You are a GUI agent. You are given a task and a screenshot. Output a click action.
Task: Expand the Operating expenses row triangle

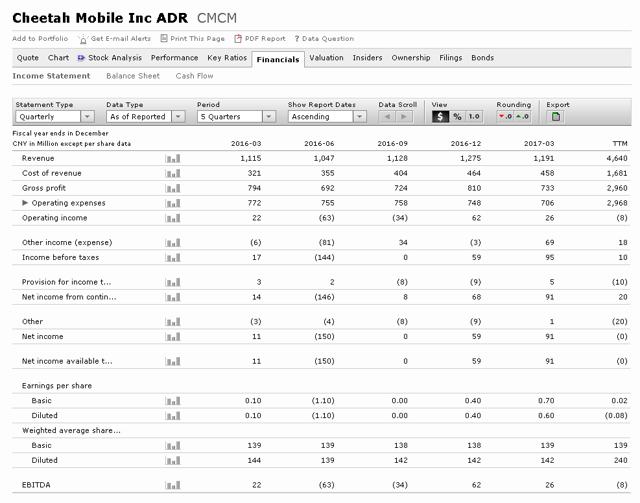click(x=25, y=203)
